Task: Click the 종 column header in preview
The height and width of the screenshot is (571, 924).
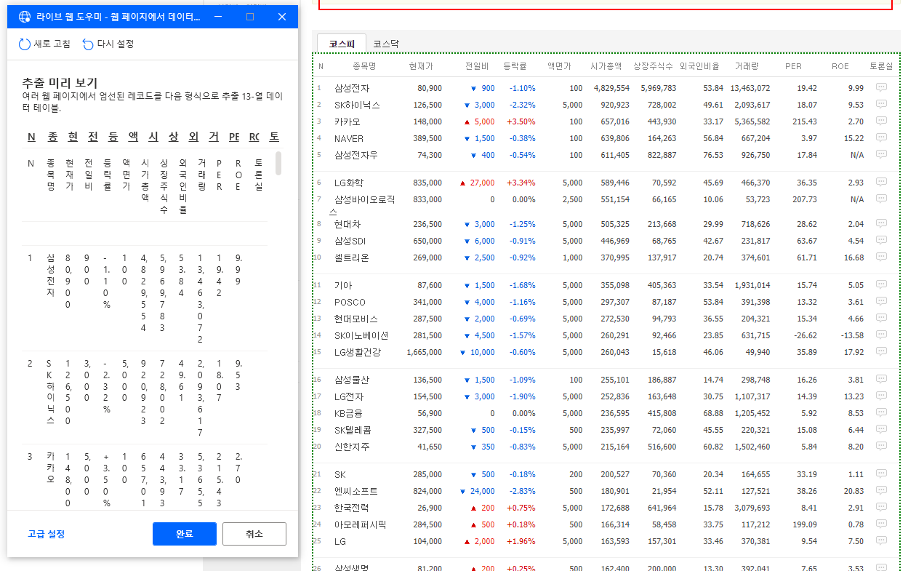Action: point(52,137)
